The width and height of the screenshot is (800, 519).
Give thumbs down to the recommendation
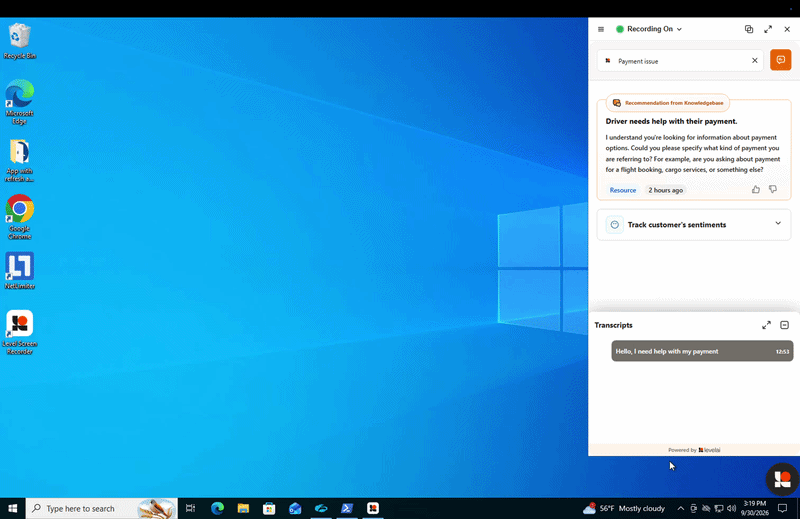[x=773, y=189]
